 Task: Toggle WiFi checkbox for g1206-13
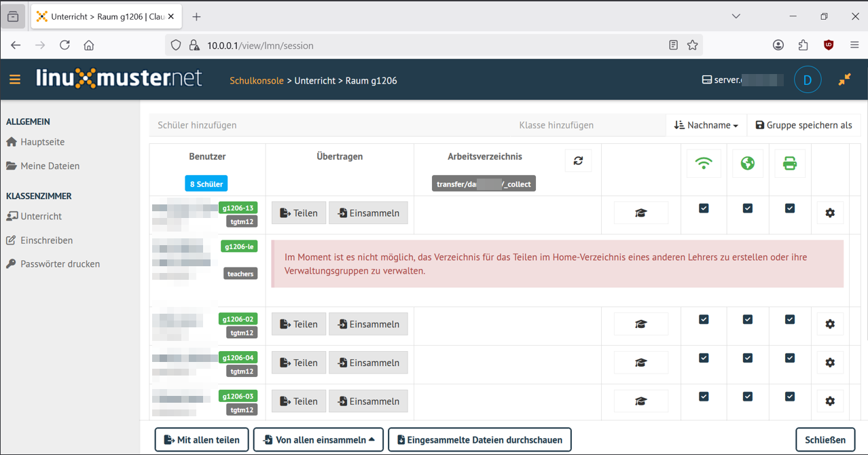pos(704,208)
